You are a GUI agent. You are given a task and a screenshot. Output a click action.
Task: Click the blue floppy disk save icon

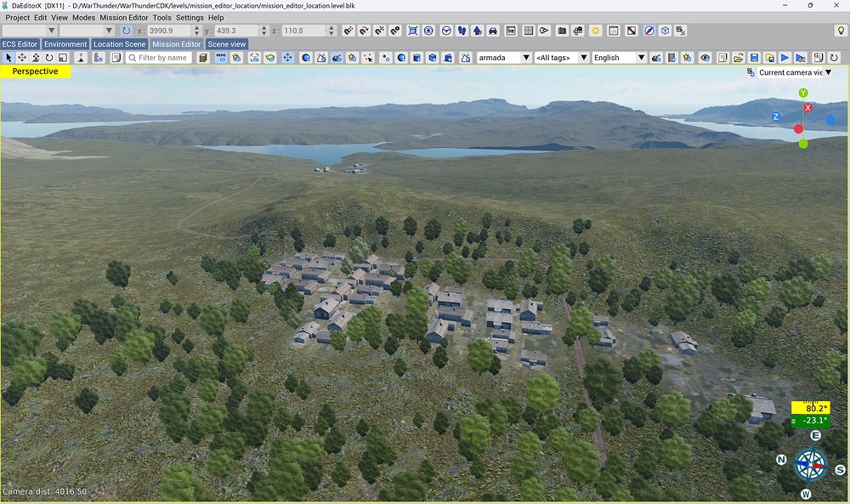[x=754, y=58]
